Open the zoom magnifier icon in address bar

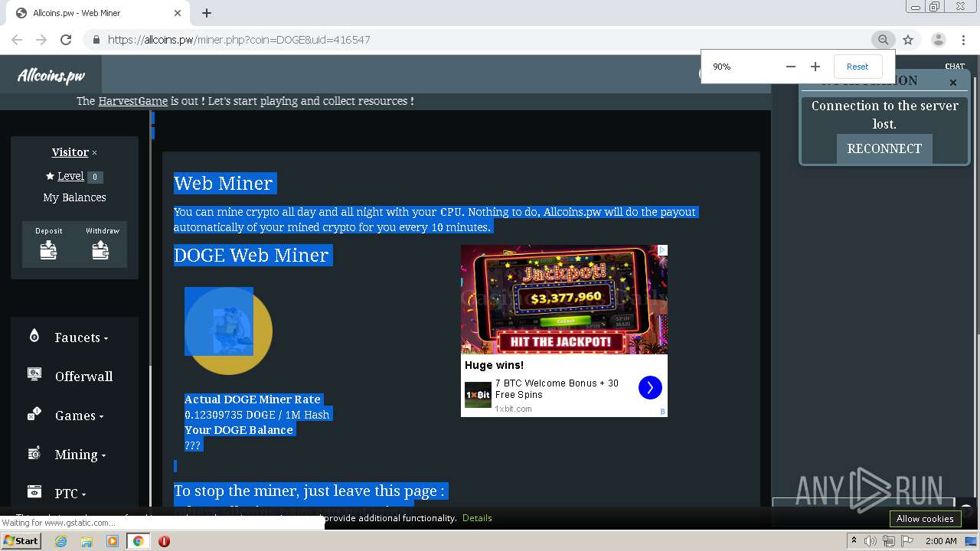883,40
